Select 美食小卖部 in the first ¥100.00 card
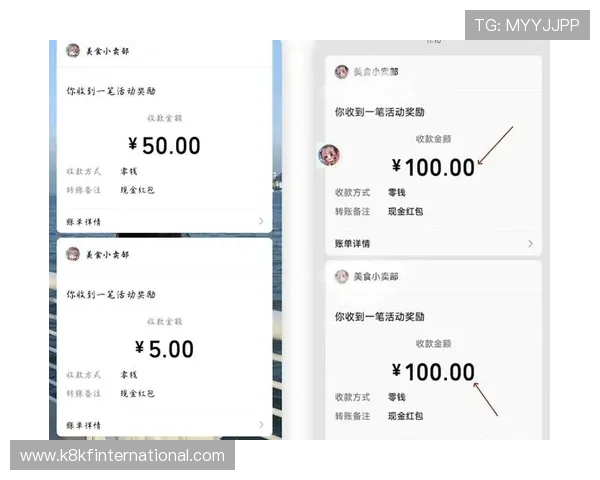The height and width of the screenshot is (480, 600). 376,72
